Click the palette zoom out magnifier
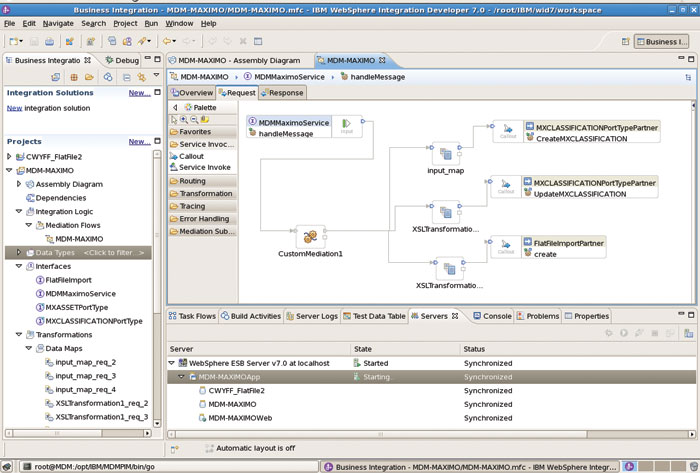 coord(194,120)
